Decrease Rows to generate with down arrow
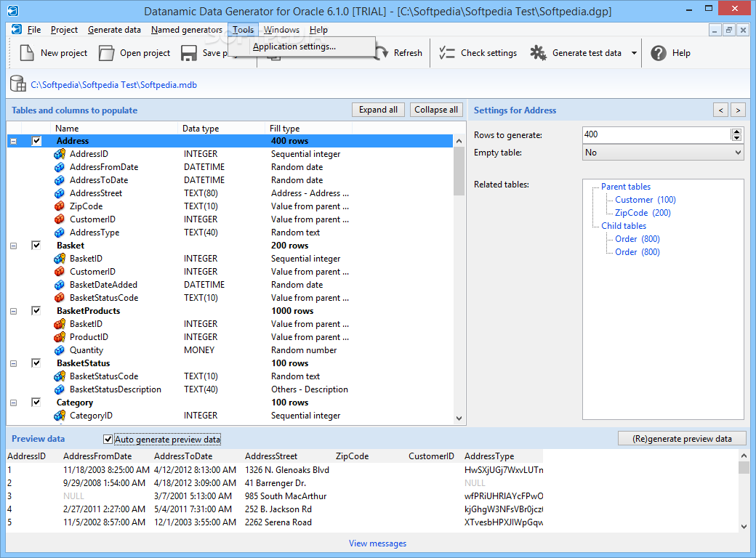The height and width of the screenshot is (558, 756). click(x=736, y=138)
